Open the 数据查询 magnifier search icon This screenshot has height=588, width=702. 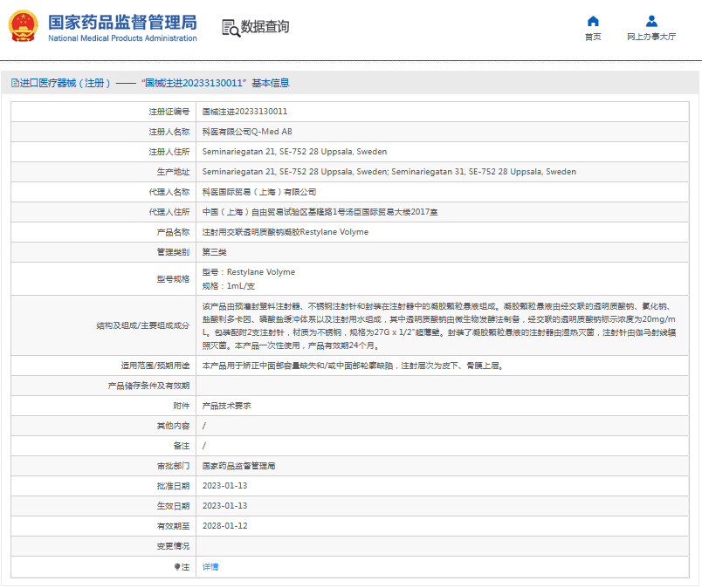coord(231,28)
